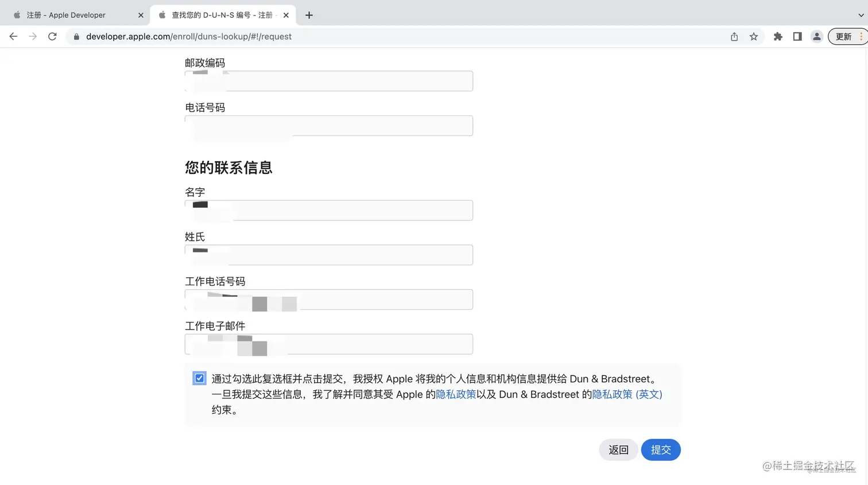Focus the address bar URL

click(x=189, y=37)
